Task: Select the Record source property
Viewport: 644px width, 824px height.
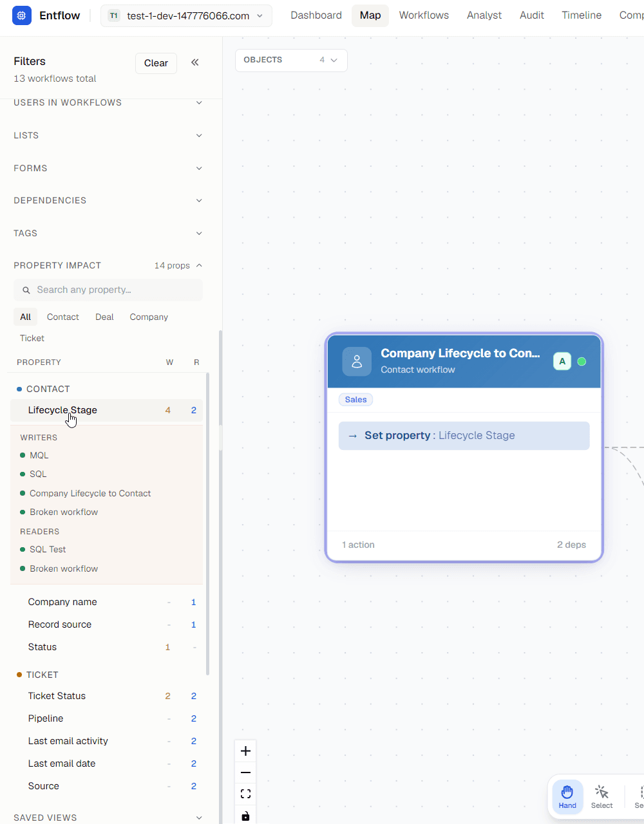Action: click(107, 624)
